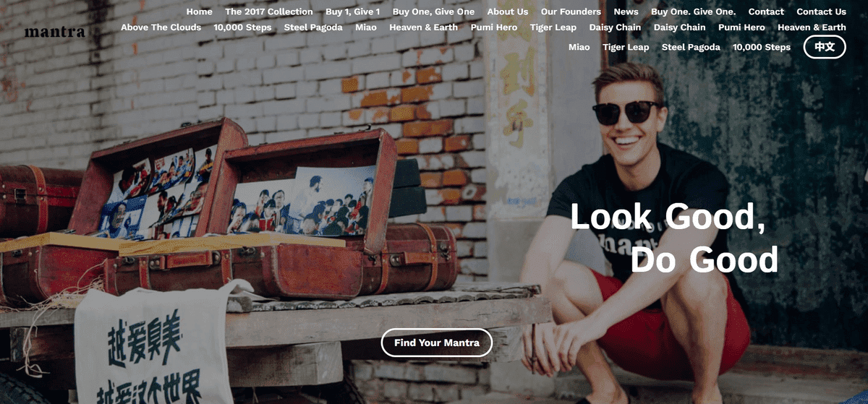This screenshot has width=868, height=404.
Task: Open the Home menu item
Action: [200, 12]
